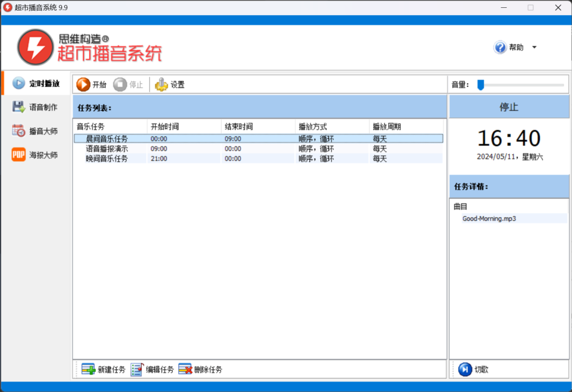Viewport: 572px width, 392px height.
Task: Click the 编辑任务 (edit task) icon
Action: [137, 369]
